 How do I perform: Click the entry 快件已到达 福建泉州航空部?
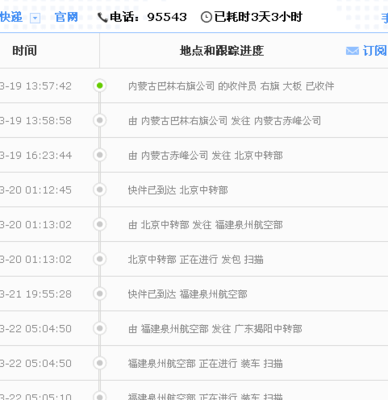click(x=188, y=294)
